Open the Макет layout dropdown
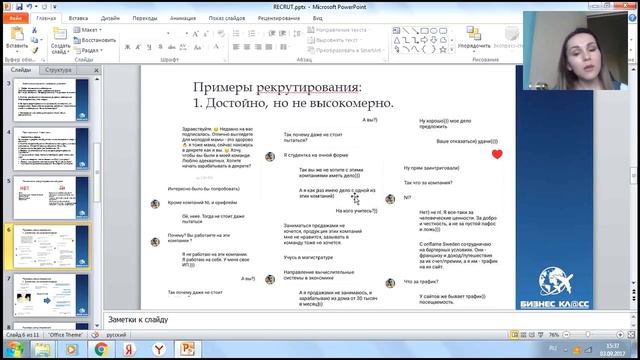The height and width of the screenshot is (360, 640). (x=88, y=30)
